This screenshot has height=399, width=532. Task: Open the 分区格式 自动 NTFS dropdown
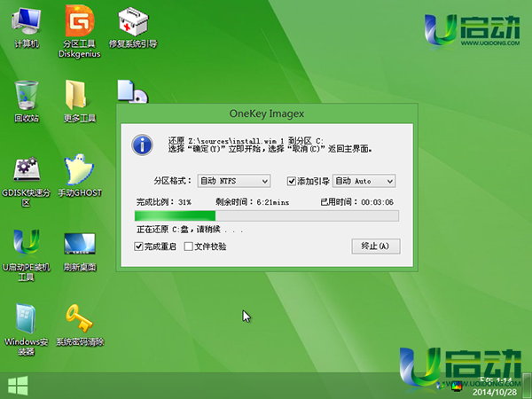pyautogui.click(x=234, y=181)
